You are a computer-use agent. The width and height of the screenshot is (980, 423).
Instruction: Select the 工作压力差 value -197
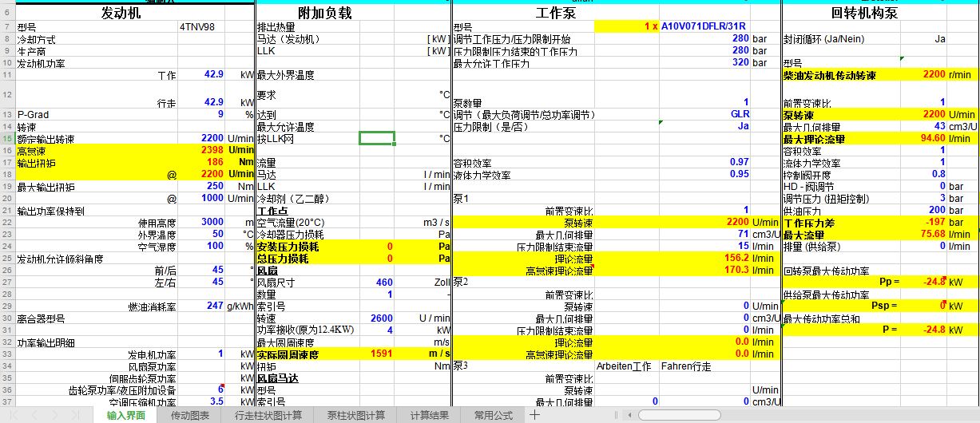[x=923, y=222]
